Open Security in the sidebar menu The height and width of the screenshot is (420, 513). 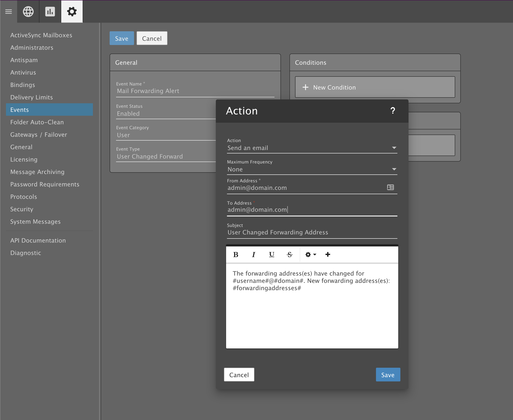click(22, 209)
